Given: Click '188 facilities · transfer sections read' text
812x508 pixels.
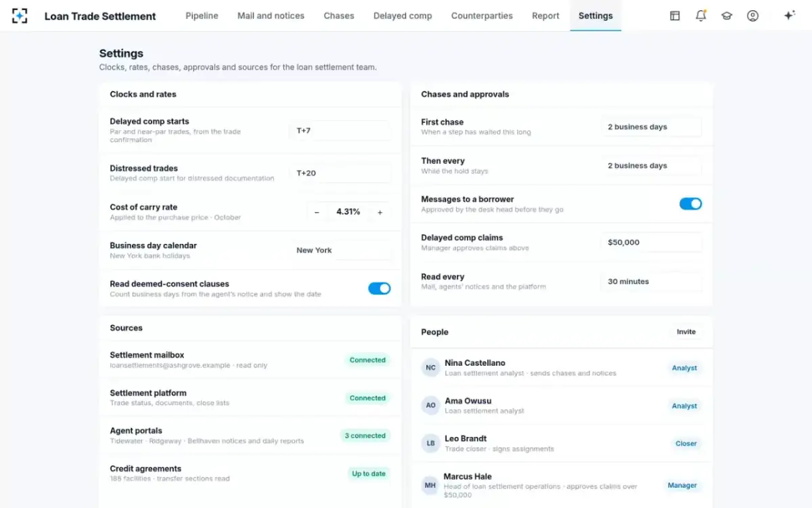Looking at the screenshot, I should (170, 479).
